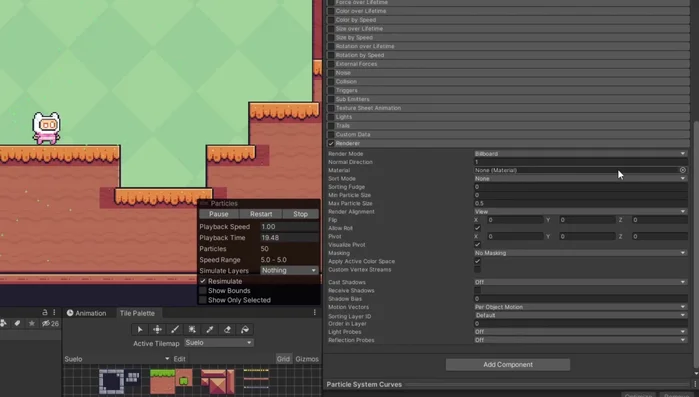Toggle the Gizmos button in Tile Palette

(x=307, y=359)
